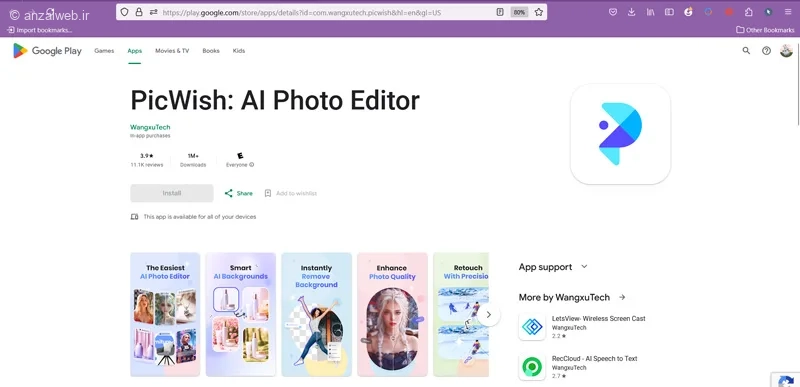This screenshot has height=387, width=800.
Task: Click the Everyone content rating info icon
Action: 252,165
